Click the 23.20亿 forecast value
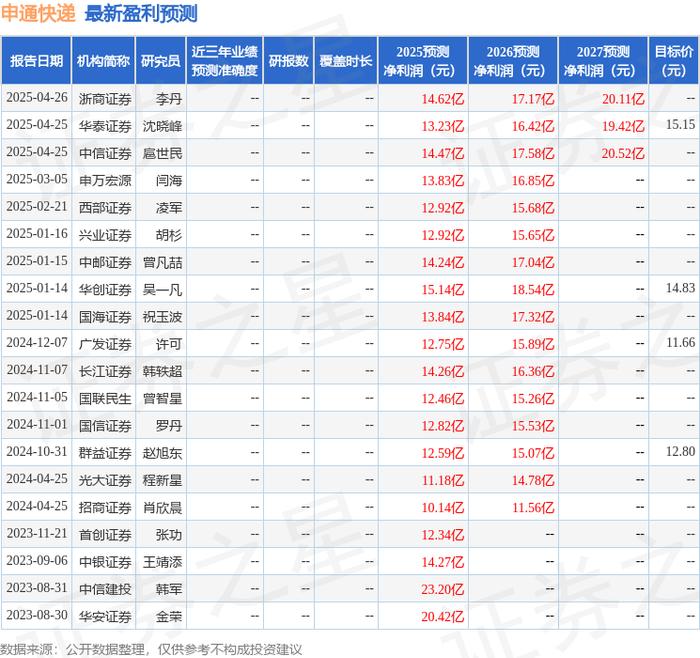This screenshot has height=658, width=700. (443, 589)
